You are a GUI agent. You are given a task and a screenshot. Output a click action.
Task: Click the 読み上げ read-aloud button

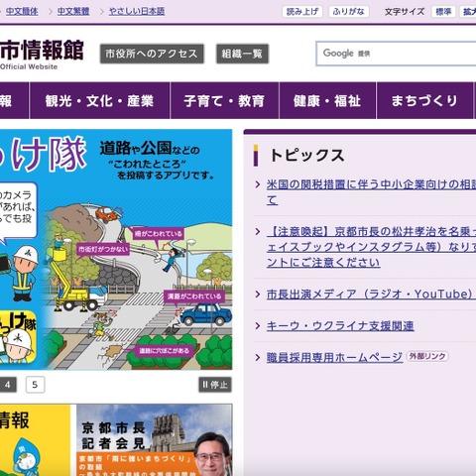pos(302,12)
